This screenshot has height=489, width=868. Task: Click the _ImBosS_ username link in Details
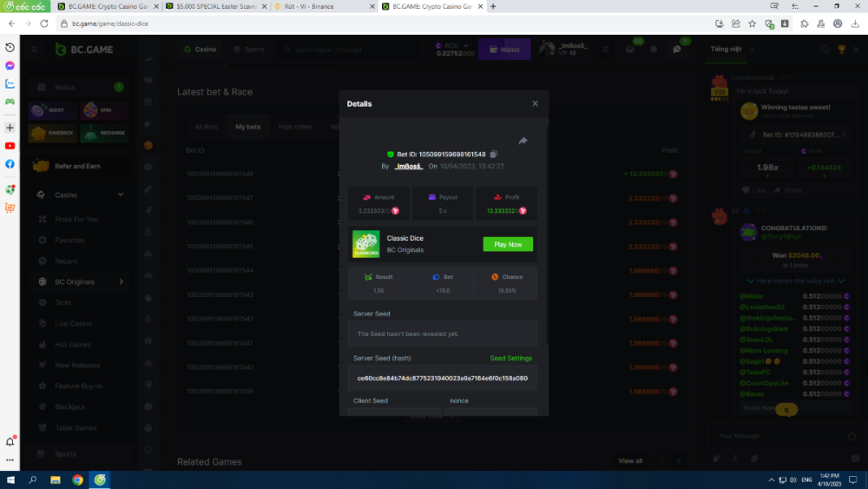[x=408, y=166]
